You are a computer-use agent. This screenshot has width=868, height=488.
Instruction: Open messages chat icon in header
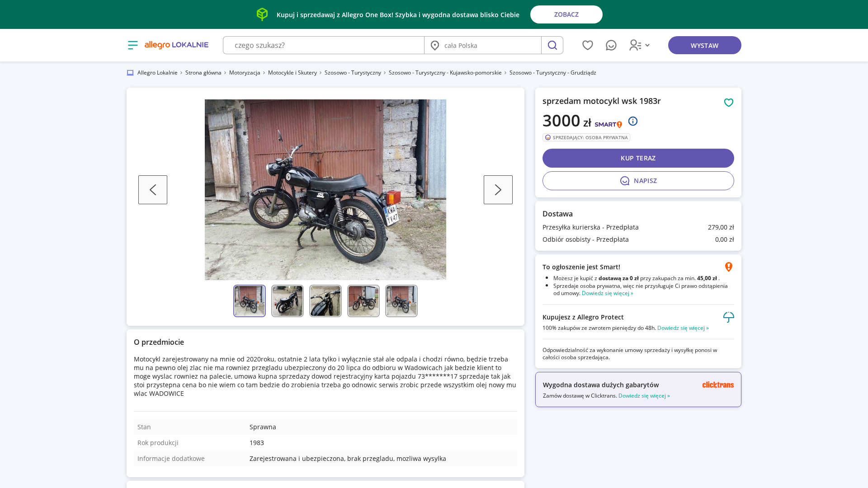tap(611, 45)
